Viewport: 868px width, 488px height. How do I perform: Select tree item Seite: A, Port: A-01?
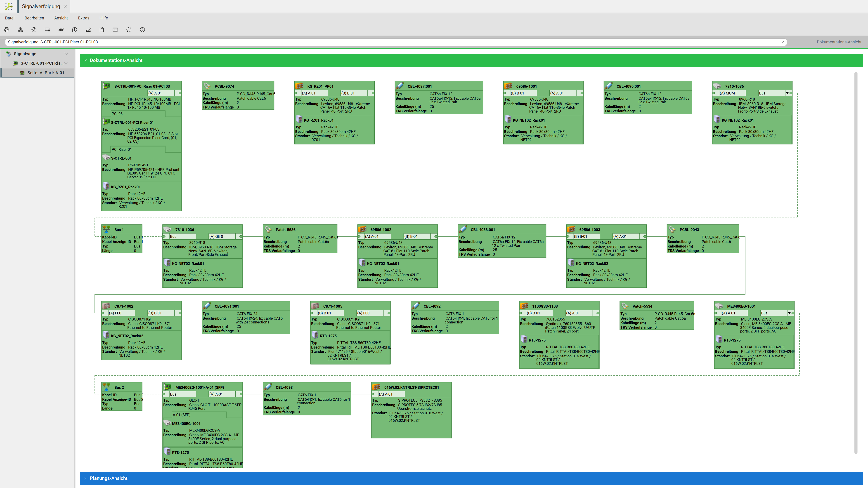(38, 73)
